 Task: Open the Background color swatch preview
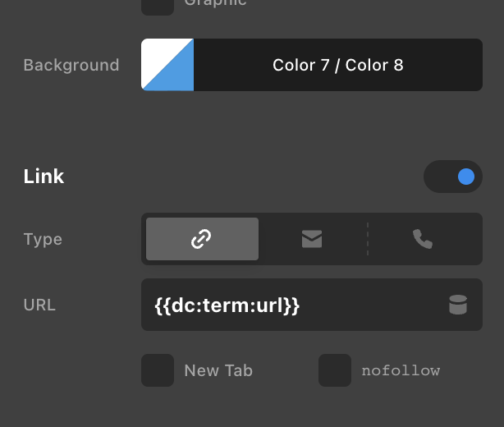click(167, 65)
